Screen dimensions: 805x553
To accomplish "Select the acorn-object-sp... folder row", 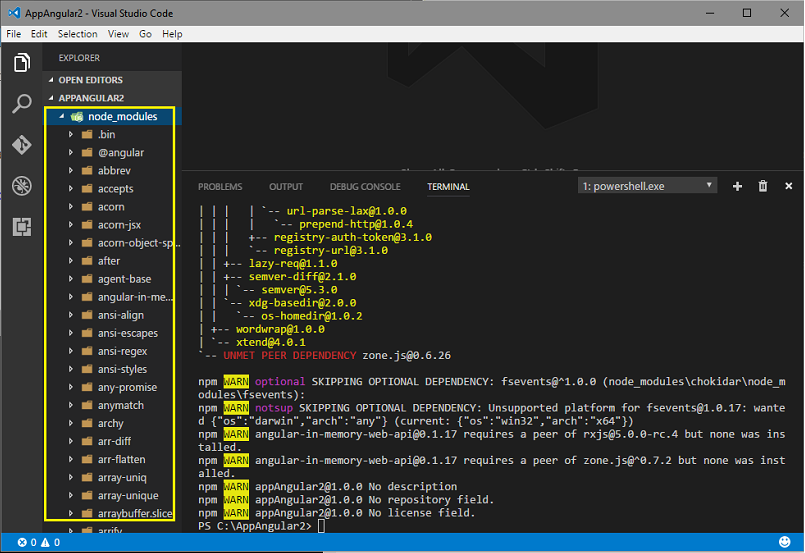I will [x=112, y=243].
